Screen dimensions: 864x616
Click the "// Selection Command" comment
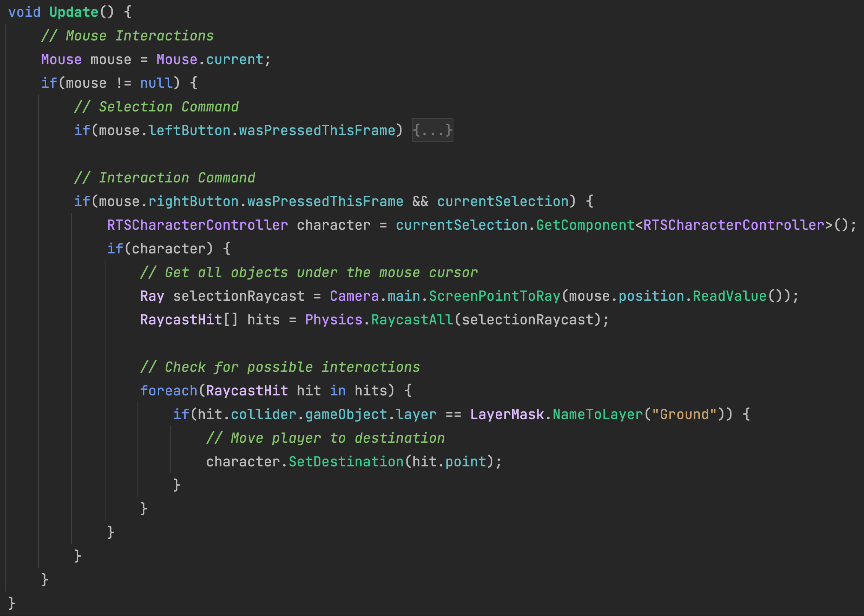point(157,107)
